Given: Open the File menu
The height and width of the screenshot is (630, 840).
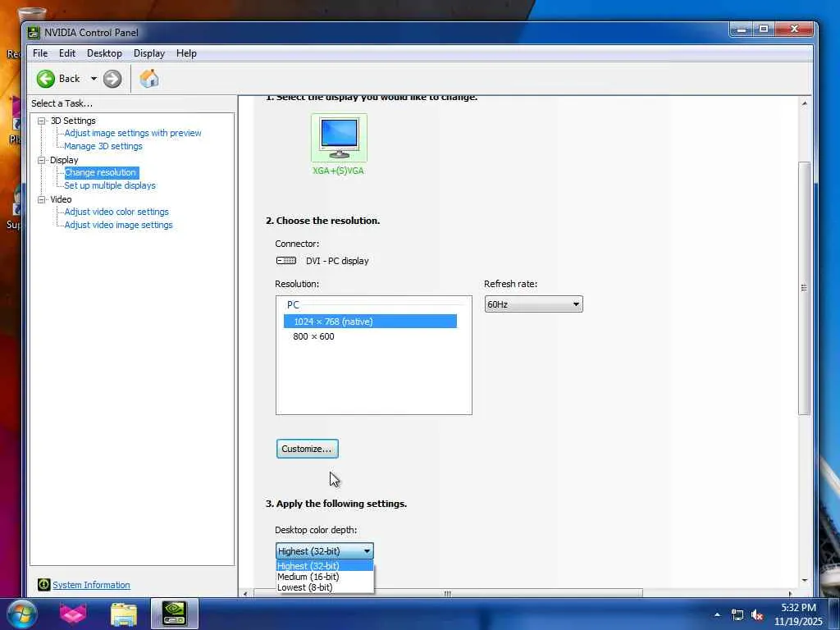Looking at the screenshot, I should 40,53.
